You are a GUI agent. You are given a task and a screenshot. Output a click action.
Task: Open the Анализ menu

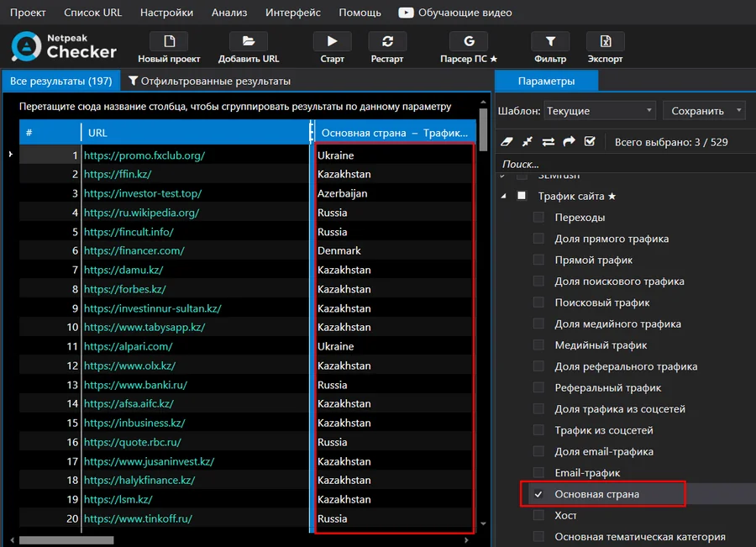(x=229, y=13)
